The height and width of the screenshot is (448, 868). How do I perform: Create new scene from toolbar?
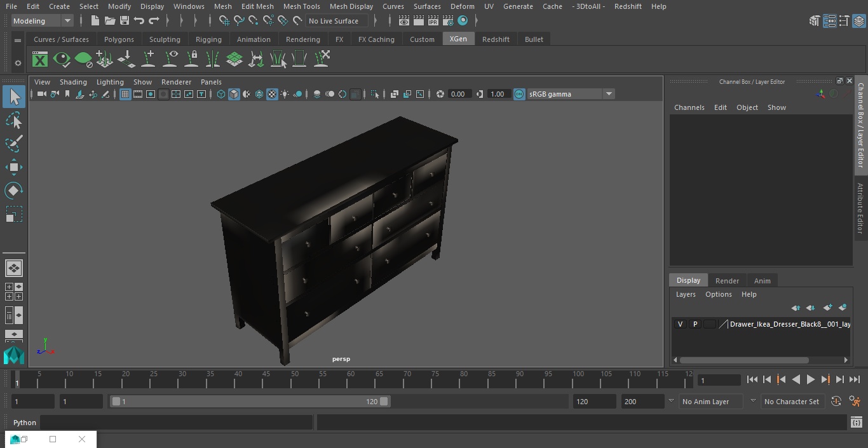[95, 21]
